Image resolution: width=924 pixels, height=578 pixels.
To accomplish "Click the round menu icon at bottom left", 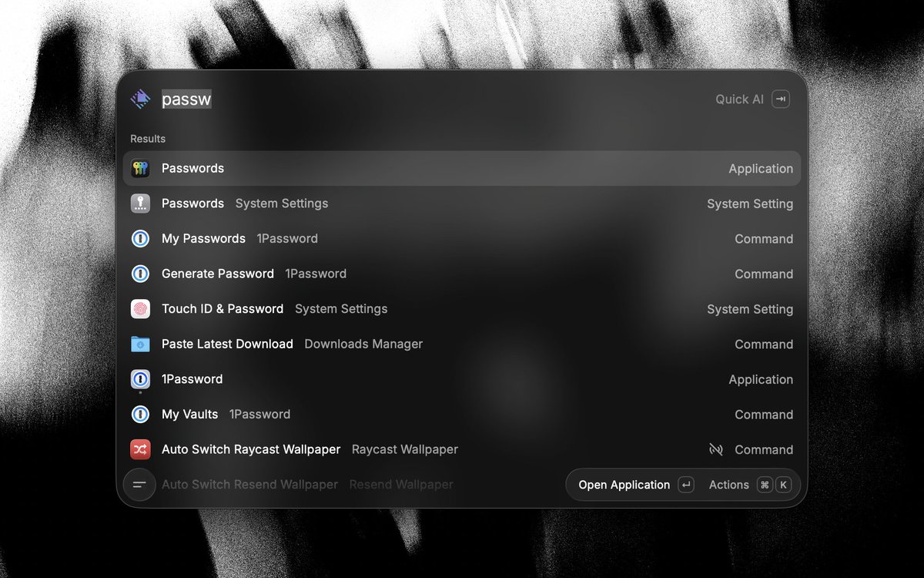I will coord(139,485).
